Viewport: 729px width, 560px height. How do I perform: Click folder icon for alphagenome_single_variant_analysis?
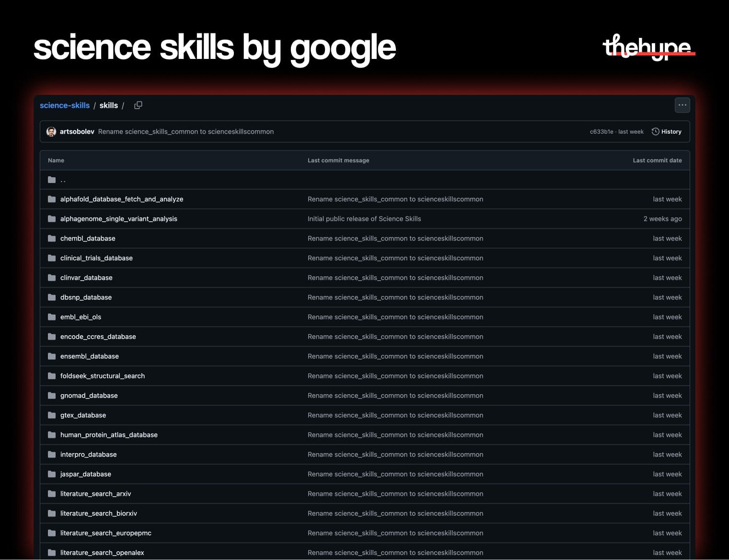tap(52, 219)
